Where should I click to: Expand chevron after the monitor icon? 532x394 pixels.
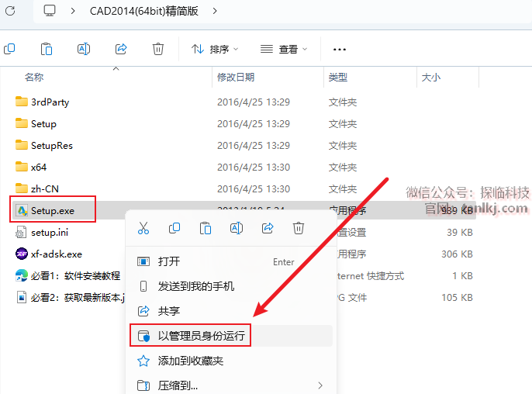[73, 11]
